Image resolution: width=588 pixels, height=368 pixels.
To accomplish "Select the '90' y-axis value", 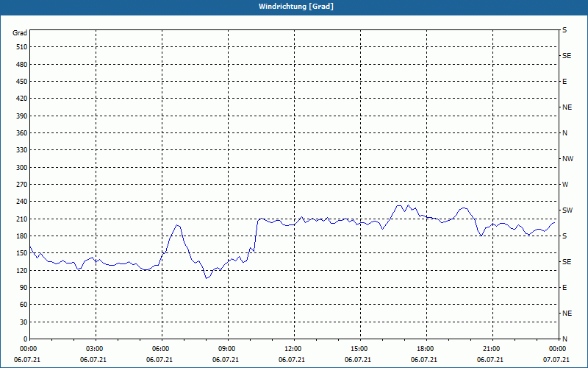I will point(24,288).
